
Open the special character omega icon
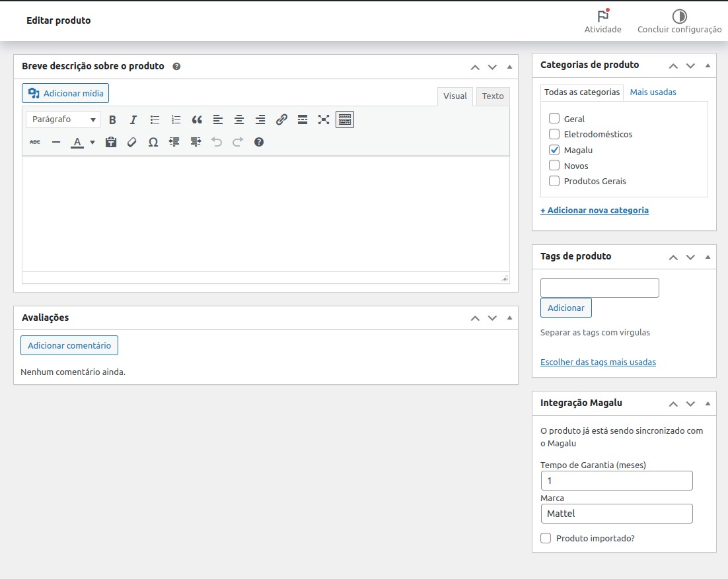(x=153, y=142)
